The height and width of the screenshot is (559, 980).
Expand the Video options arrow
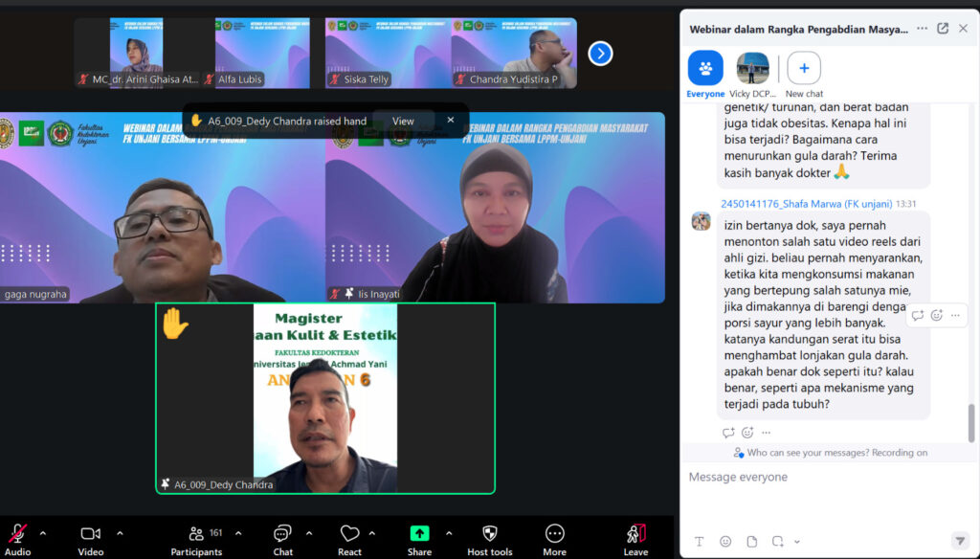(x=120, y=533)
